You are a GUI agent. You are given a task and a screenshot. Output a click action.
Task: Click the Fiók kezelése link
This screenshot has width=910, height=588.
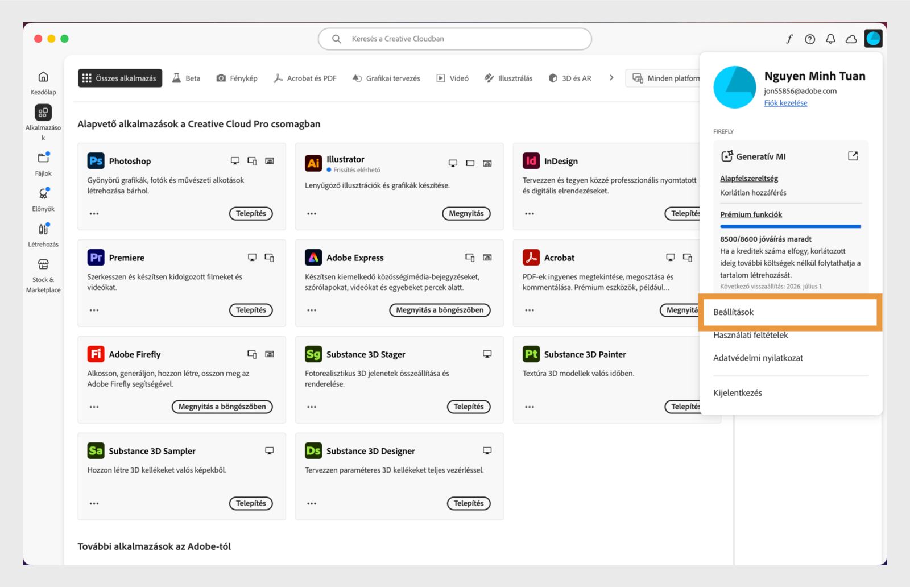[785, 103]
